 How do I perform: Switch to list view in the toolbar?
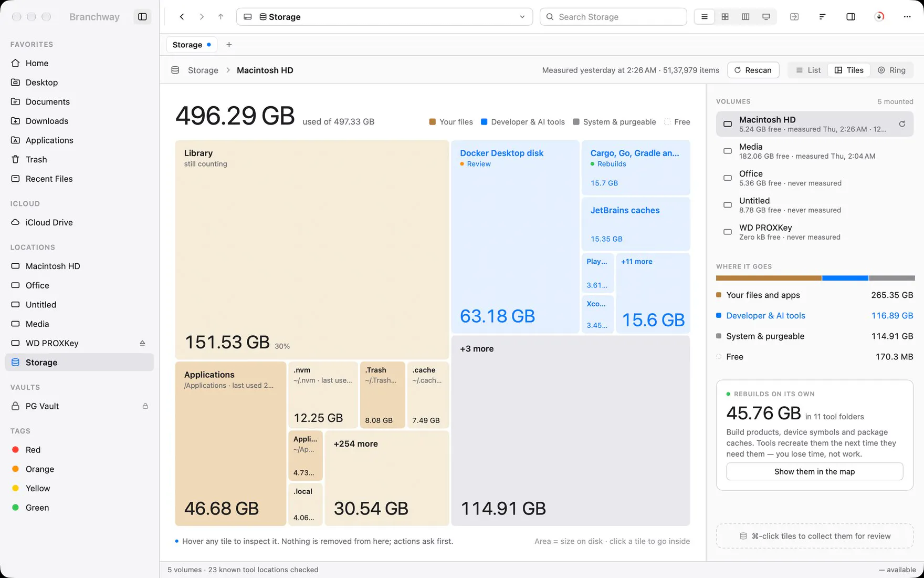tap(705, 17)
